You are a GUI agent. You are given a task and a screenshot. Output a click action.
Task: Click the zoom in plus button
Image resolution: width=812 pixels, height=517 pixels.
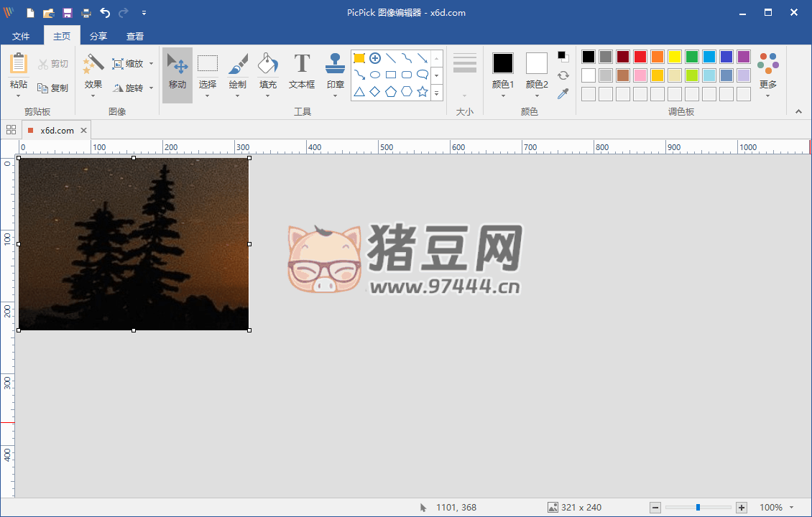pos(742,508)
